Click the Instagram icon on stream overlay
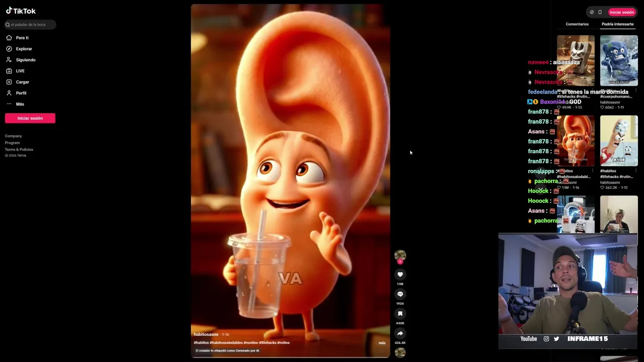644x362 pixels. coord(546,339)
